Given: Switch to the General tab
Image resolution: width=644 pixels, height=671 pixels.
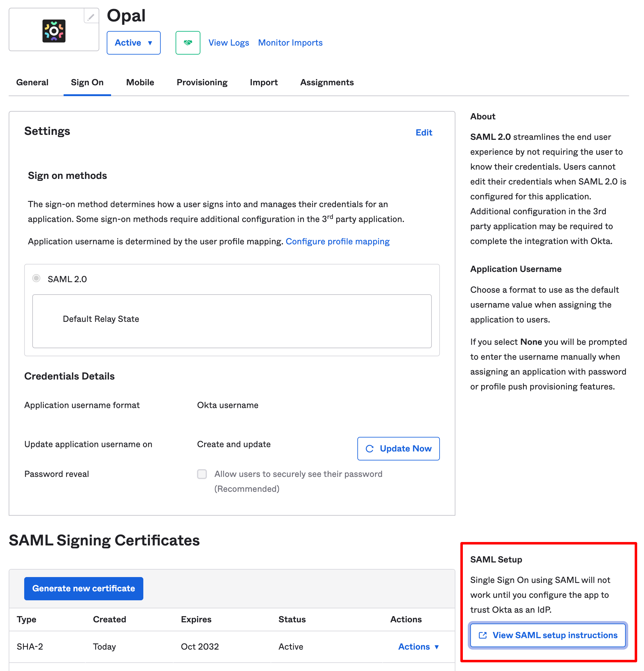Looking at the screenshot, I should coord(32,82).
